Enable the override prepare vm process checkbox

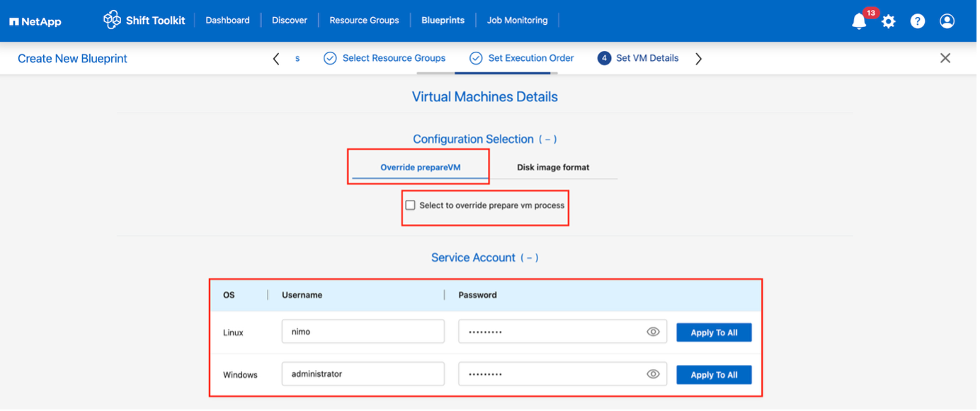pos(410,204)
